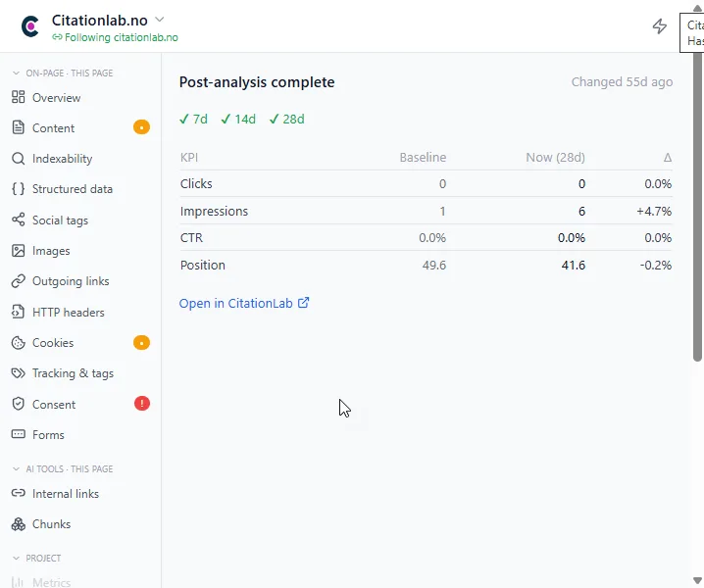Click the Changed 55d ago text
Screen dimensions: 704x588
(x=622, y=81)
